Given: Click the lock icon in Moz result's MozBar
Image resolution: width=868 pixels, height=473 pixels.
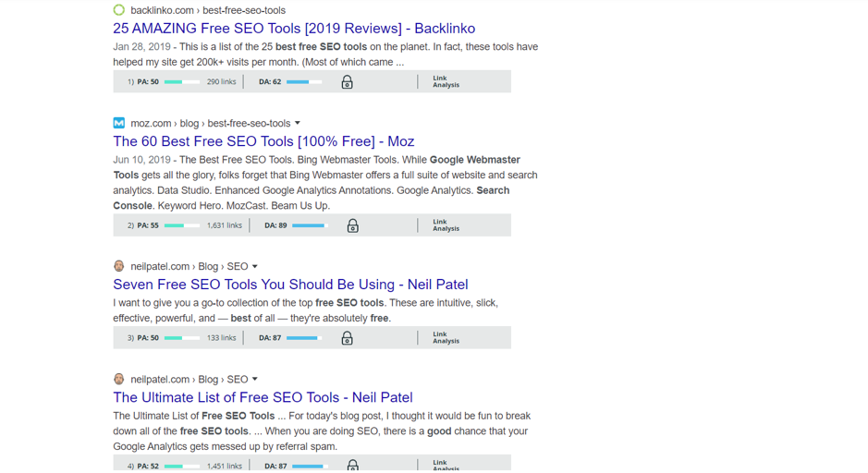Looking at the screenshot, I should click(352, 225).
